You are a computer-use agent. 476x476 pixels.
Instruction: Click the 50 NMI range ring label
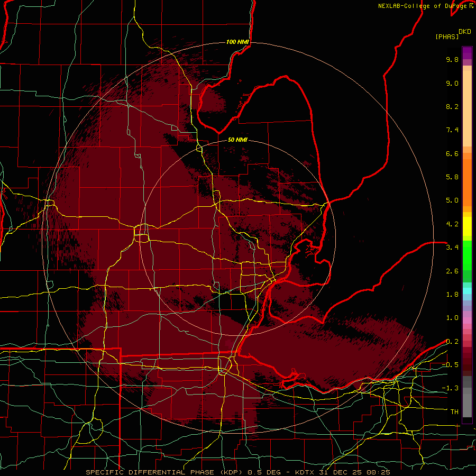[237, 140]
